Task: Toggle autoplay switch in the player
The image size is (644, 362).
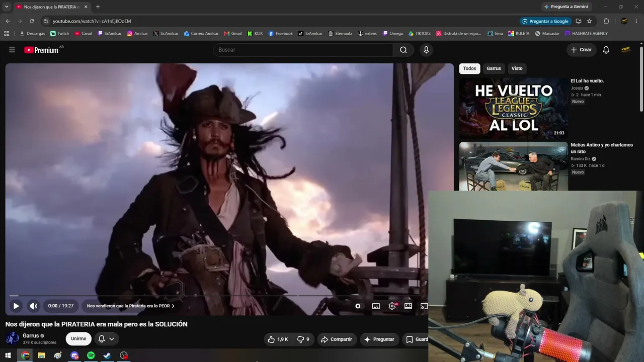Action: pyautogui.click(x=358, y=306)
